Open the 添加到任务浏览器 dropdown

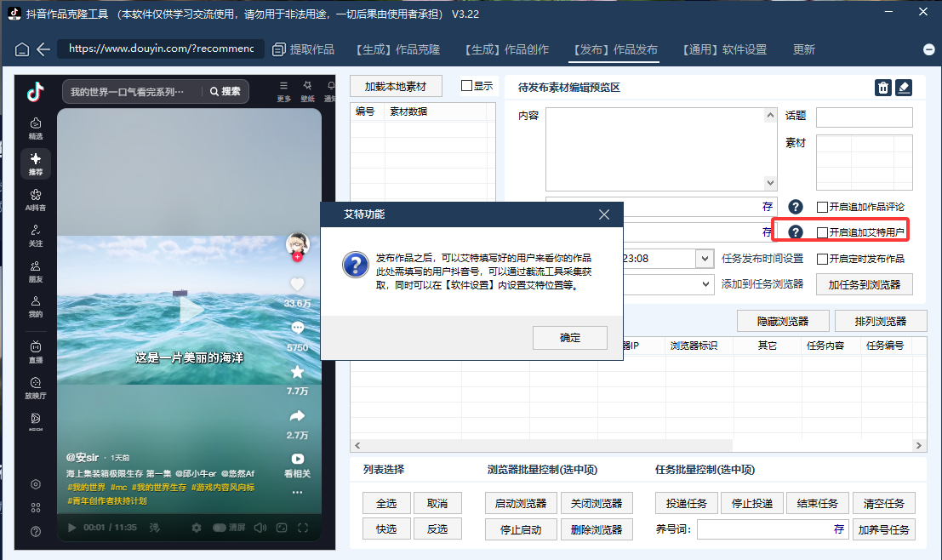click(x=704, y=283)
